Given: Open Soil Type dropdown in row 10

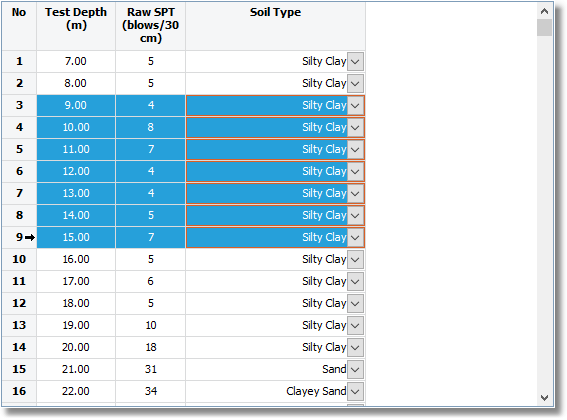Looking at the screenshot, I should [x=355, y=259].
